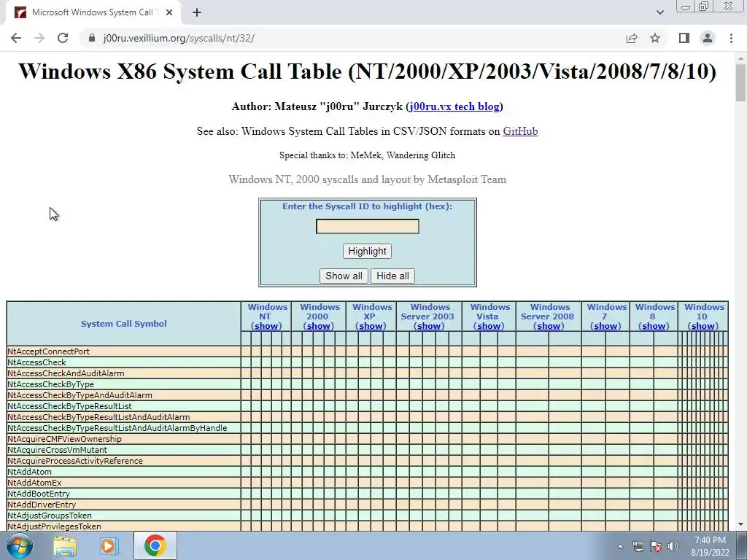Open Windows Start menu

(x=20, y=545)
